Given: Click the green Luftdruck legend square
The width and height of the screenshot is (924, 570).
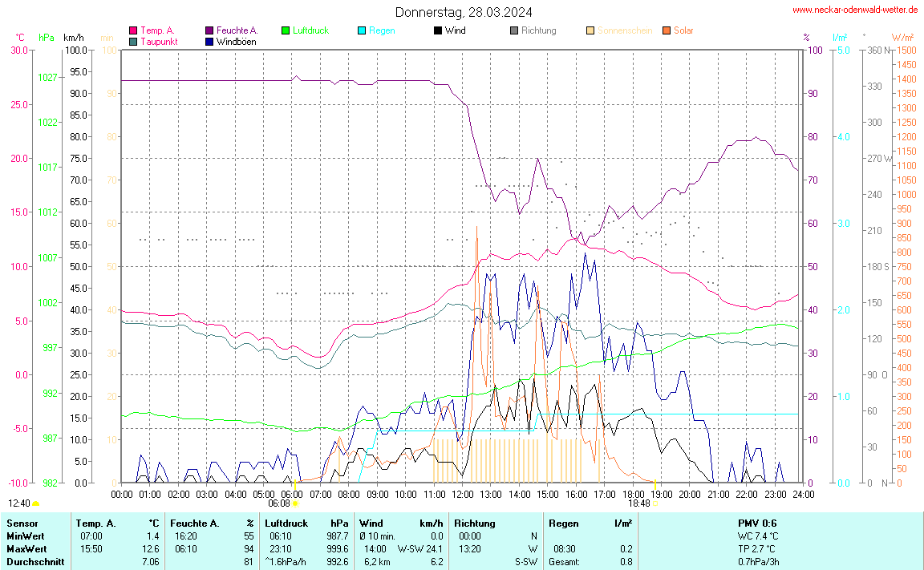Looking at the screenshot, I should 286,30.
